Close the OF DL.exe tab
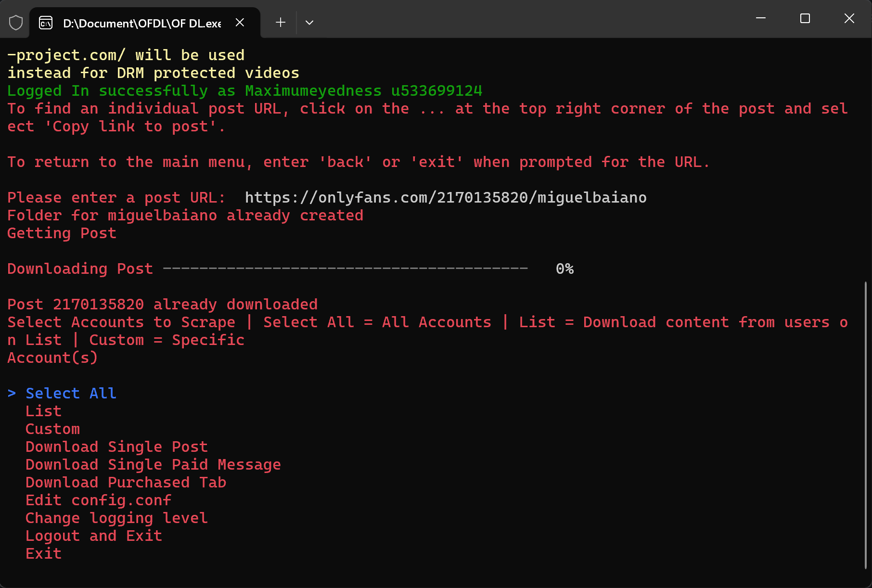872x588 pixels. (240, 23)
